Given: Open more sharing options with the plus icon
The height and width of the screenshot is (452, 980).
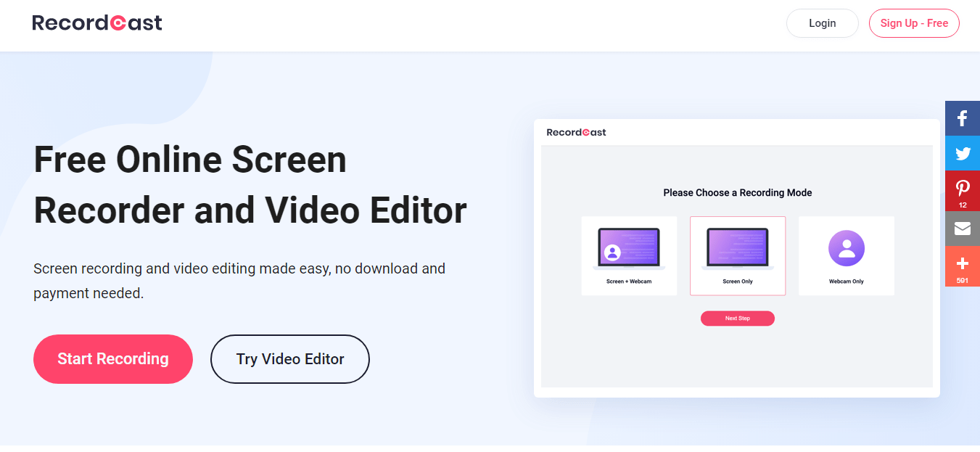Looking at the screenshot, I should 962,263.
